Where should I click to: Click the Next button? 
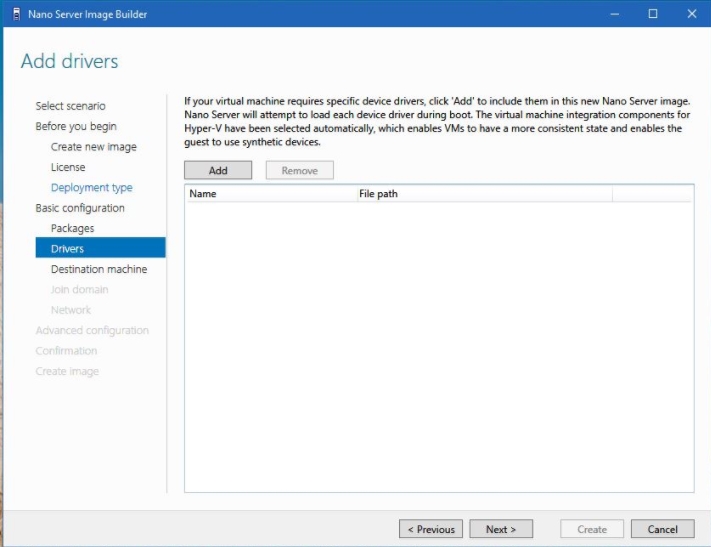pos(500,529)
